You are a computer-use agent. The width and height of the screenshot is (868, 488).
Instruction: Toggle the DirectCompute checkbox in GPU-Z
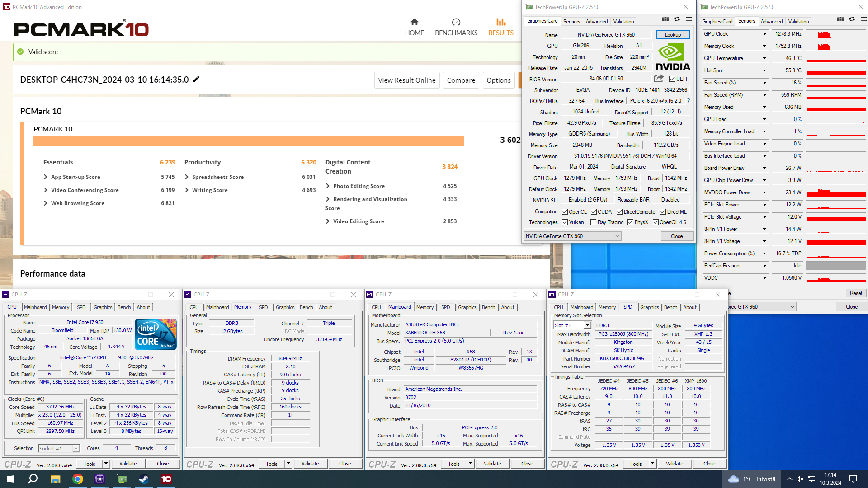coord(620,212)
